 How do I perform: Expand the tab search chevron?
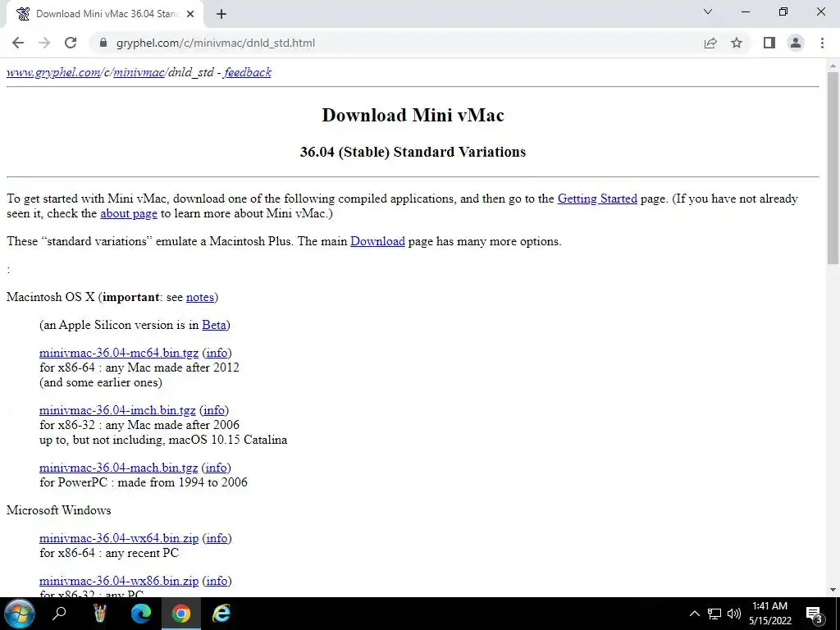pos(708,11)
